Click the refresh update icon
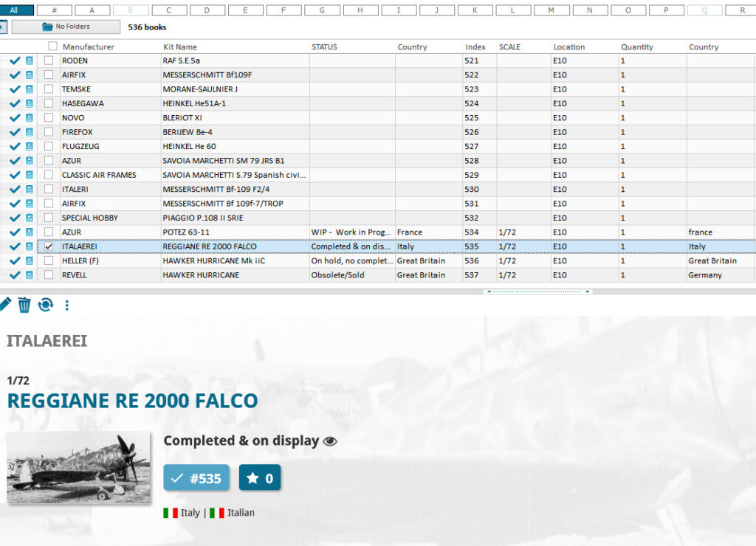The width and height of the screenshot is (756, 546). point(46,305)
